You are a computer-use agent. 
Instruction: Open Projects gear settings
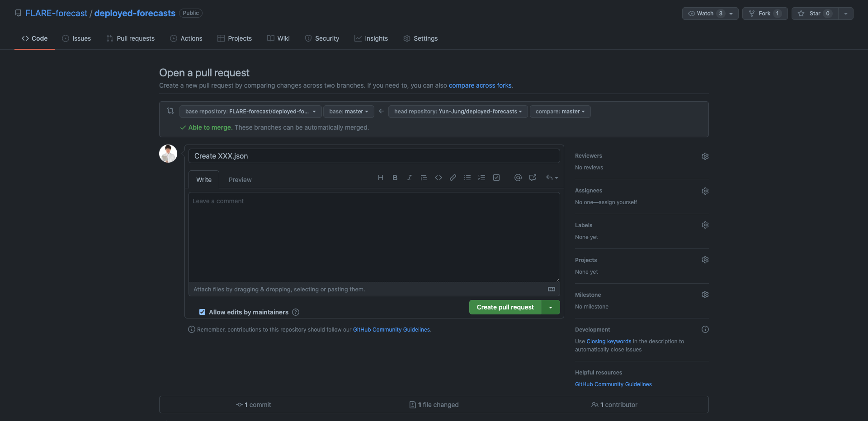tap(705, 260)
